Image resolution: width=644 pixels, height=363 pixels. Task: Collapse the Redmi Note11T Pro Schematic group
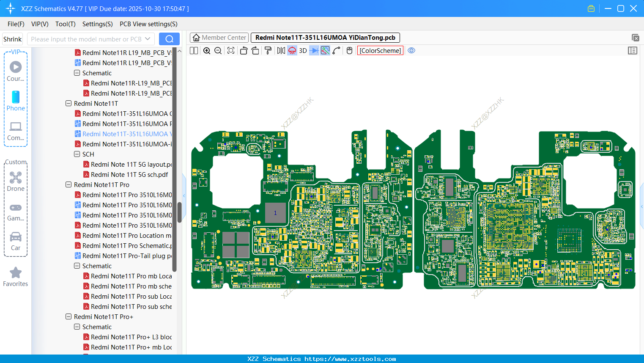[x=77, y=266]
